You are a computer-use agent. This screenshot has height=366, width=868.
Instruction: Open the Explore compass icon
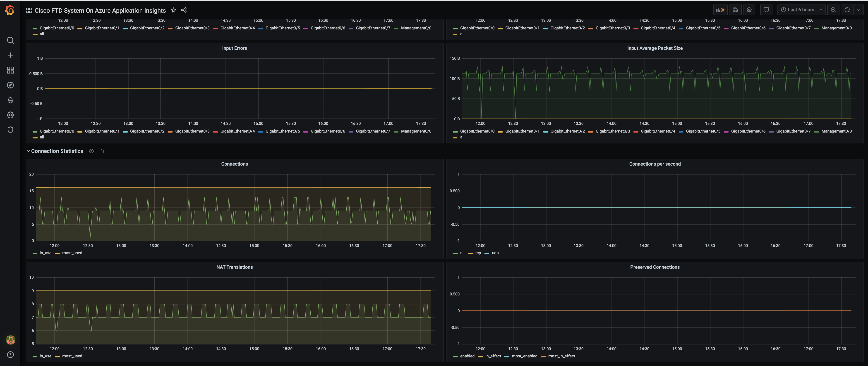pyautogui.click(x=10, y=85)
